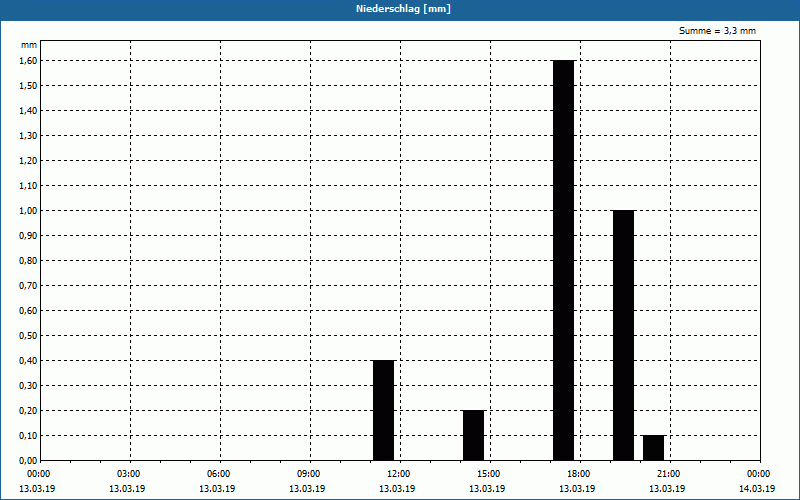Image resolution: width=800 pixels, height=500 pixels.
Task: Select the 1,00 mm bar after 18:00
Action: click(623, 335)
